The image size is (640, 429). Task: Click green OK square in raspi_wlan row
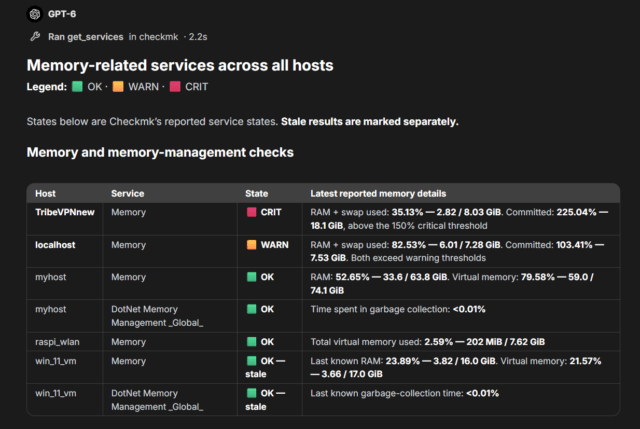251,342
